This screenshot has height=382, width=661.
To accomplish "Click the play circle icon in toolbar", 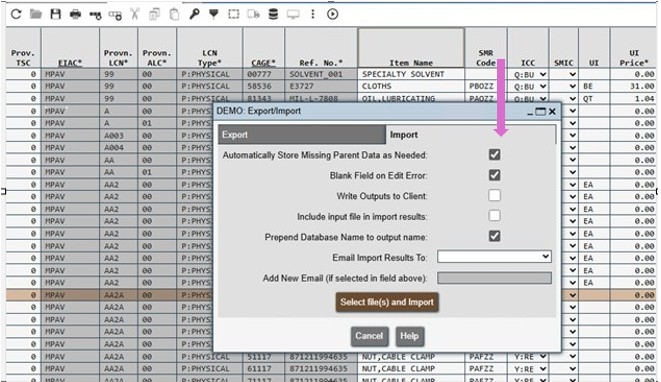I will [333, 14].
